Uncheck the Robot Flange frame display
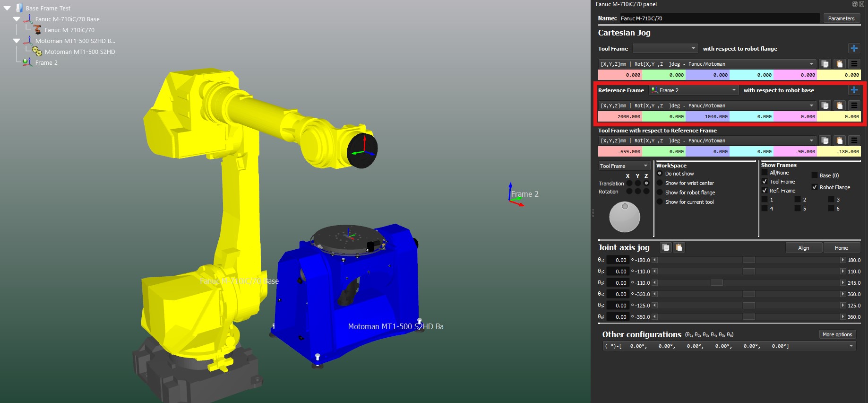 coord(814,187)
